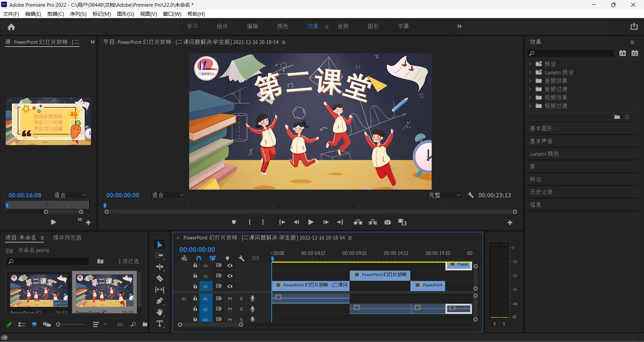Click the Home icon
This screenshot has height=342, width=644.
(11, 27)
